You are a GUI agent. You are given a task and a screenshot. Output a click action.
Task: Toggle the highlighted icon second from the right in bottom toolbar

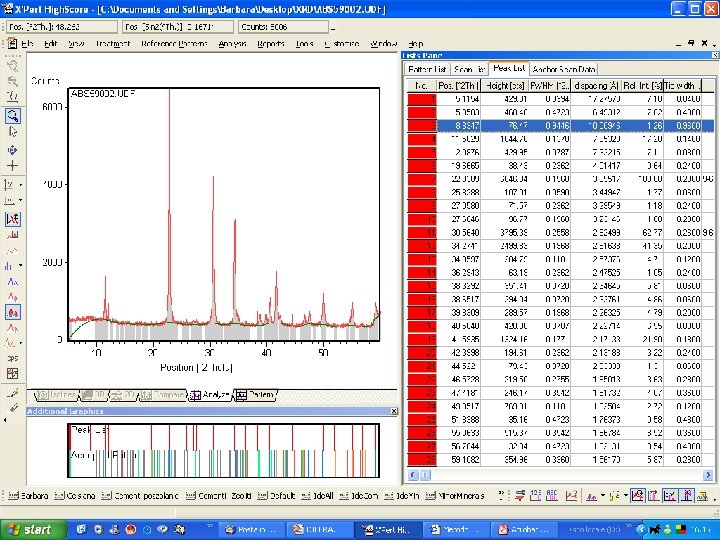click(687, 495)
